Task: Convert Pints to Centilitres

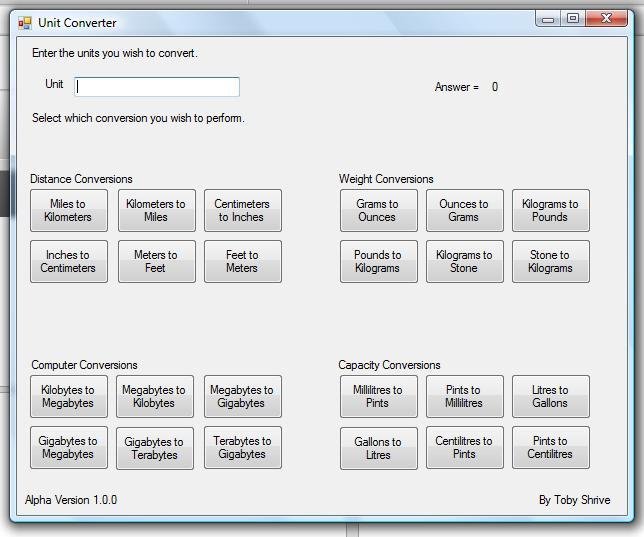Action: click(551, 447)
